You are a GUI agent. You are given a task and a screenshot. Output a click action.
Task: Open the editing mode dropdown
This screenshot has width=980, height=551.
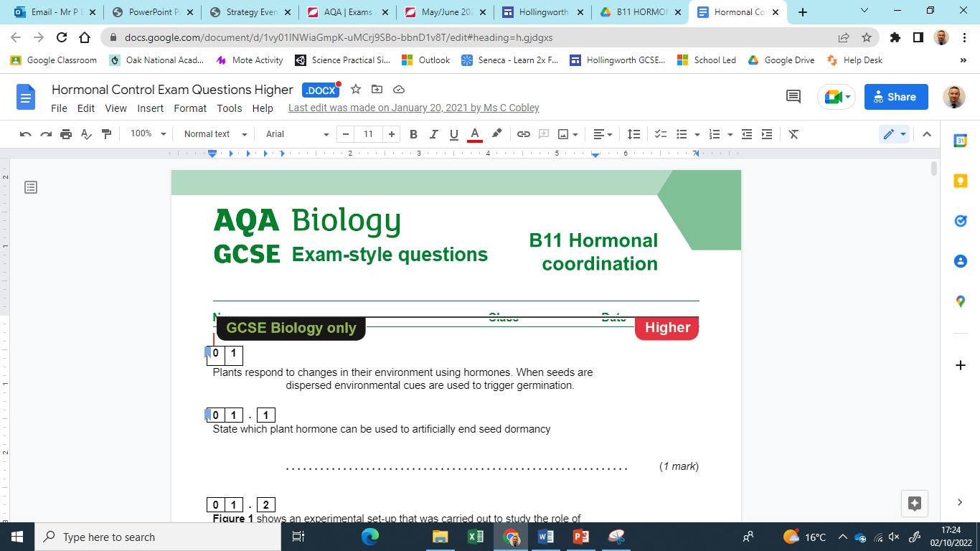(x=894, y=134)
